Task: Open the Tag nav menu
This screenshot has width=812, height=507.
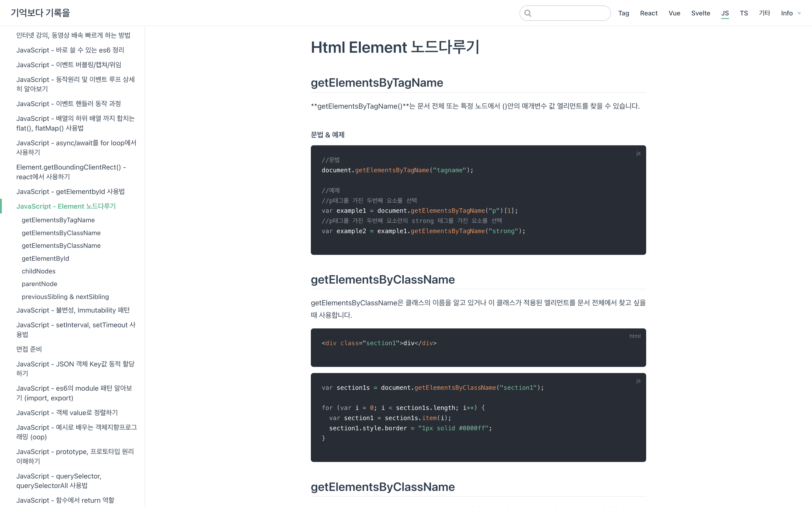Action: [x=623, y=13]
